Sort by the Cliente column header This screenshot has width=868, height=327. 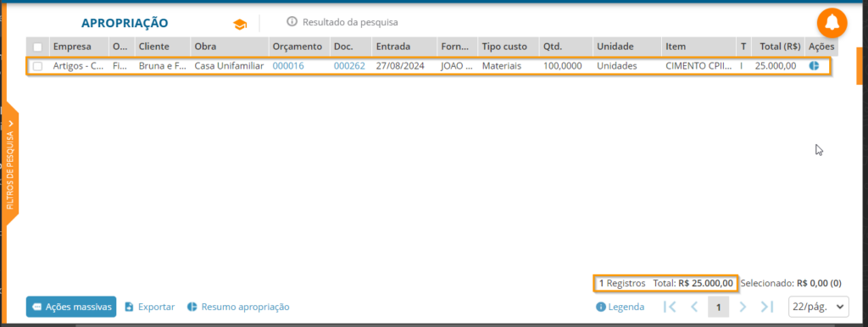coord(154,47)
